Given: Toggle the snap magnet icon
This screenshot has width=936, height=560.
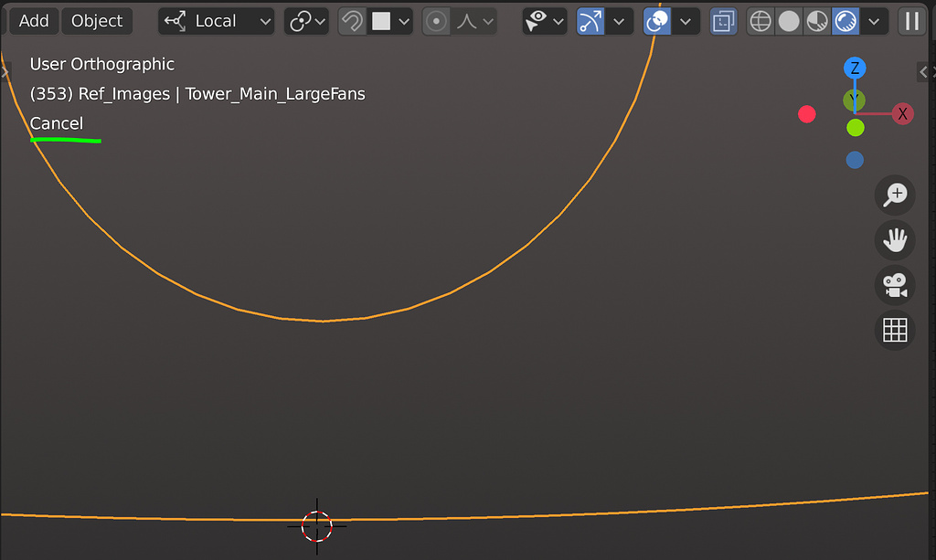Looking at the screenshot, I should tap(352, 22).
